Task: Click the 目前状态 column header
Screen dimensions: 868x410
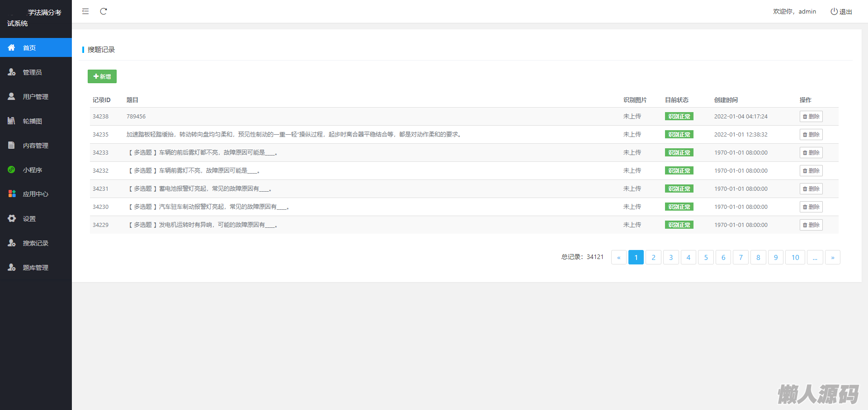Action: pos(676,100)
